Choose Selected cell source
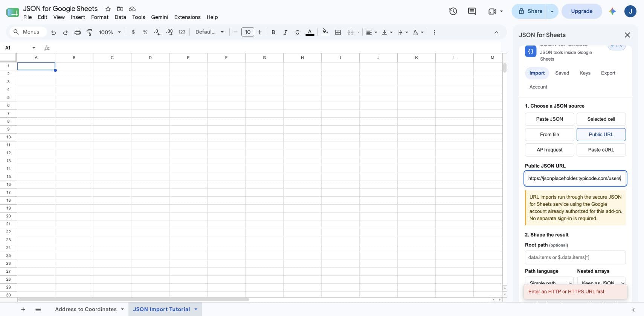 click(601, 119)
